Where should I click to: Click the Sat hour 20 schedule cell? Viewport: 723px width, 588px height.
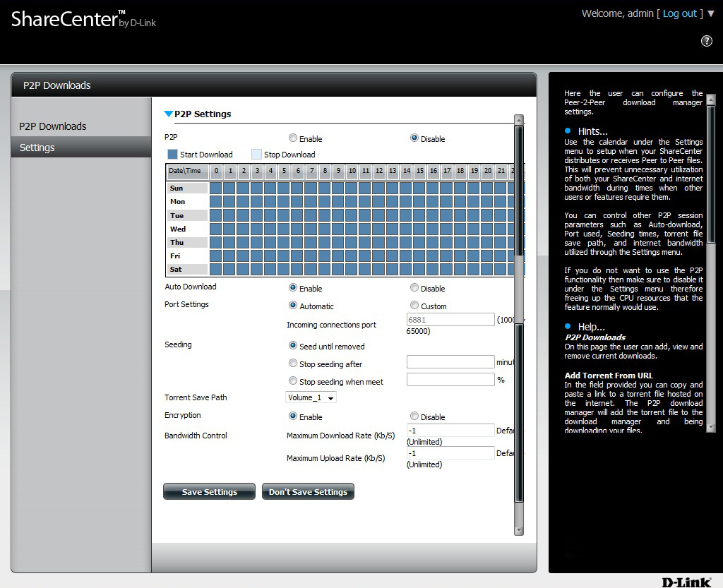click(487, 269)
